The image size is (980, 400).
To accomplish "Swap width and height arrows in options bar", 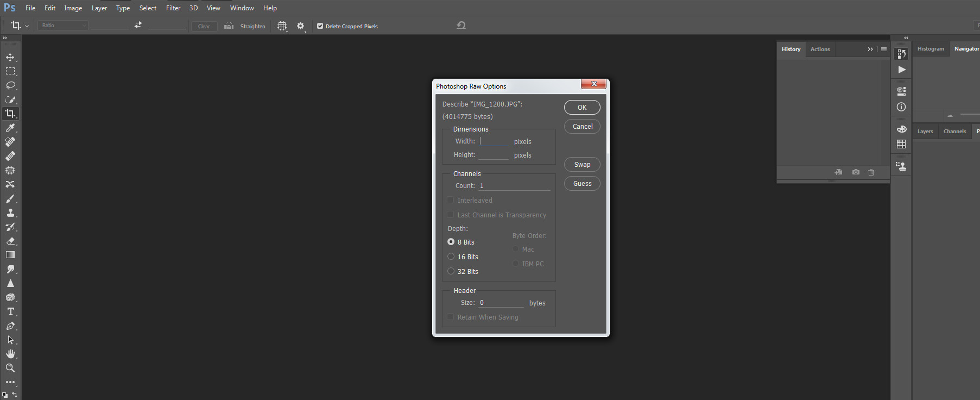I will click(138, 25).
